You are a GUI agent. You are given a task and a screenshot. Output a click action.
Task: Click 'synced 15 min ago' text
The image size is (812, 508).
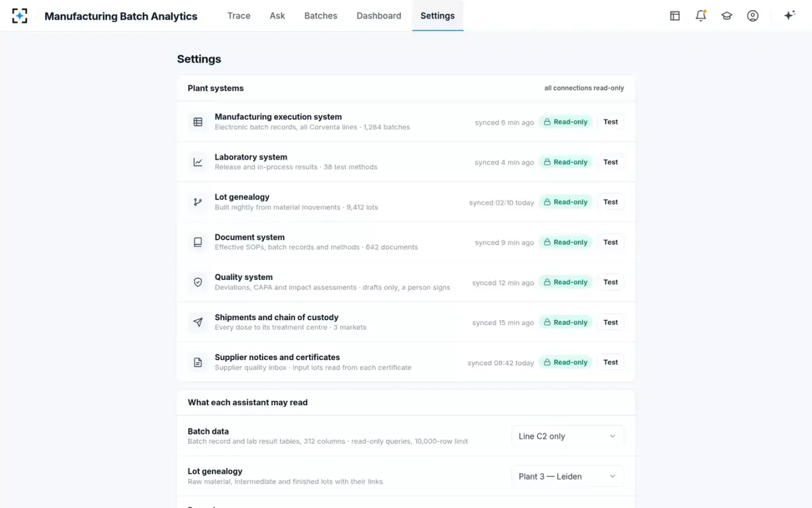click(x=503, y=323)
